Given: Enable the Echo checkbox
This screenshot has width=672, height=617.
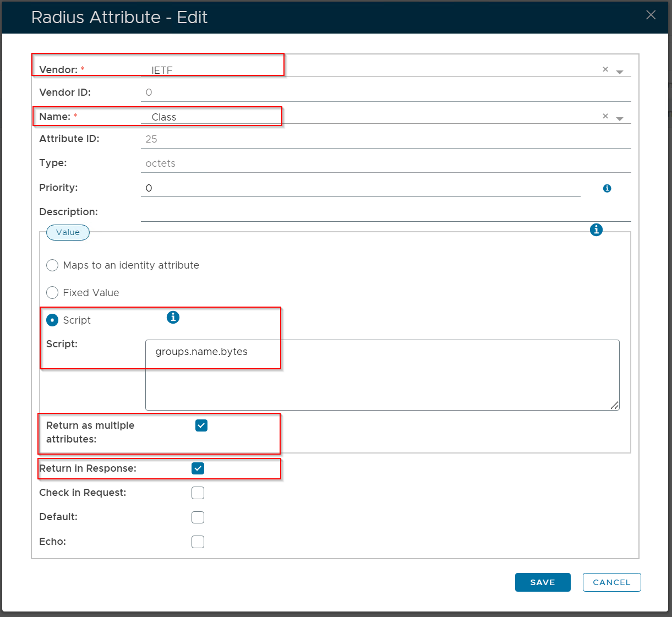Looking at the screenshot, I should pos(198,542).
